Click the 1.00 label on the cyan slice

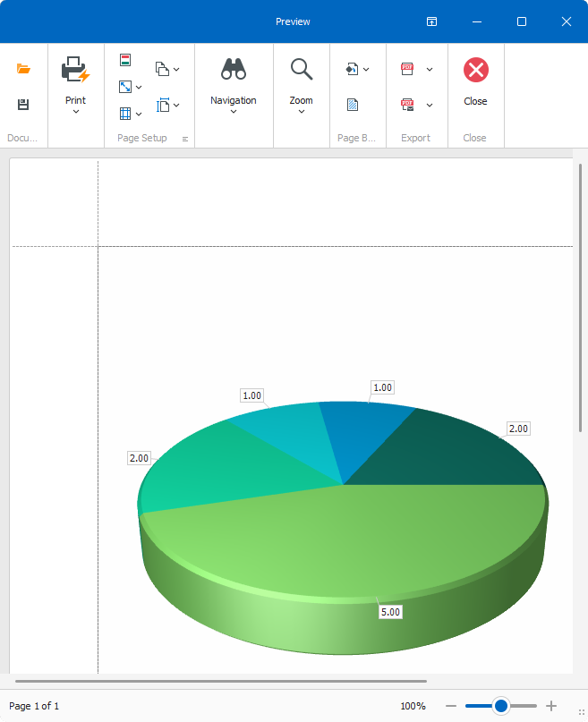[x=251, y=395]
